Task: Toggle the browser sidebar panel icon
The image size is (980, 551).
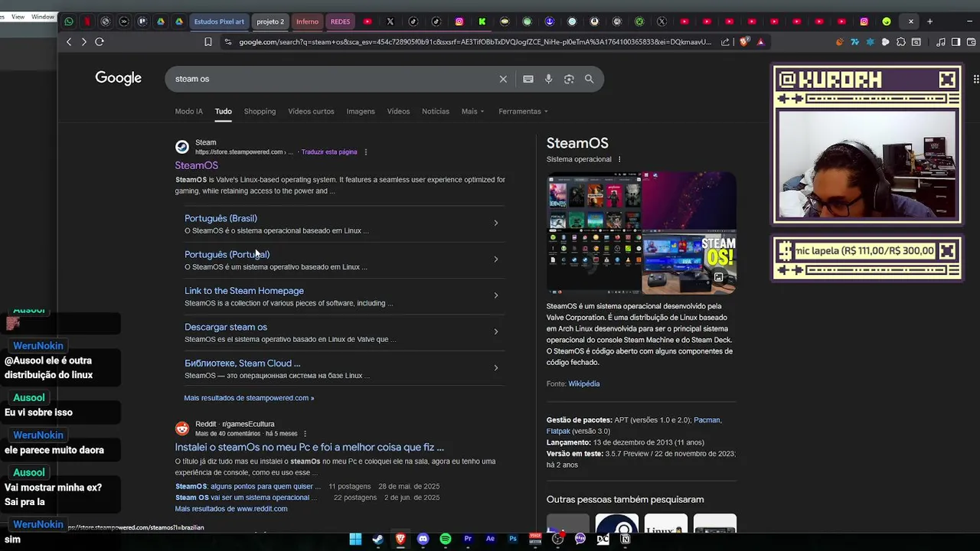Action: [x=955, y=42]
